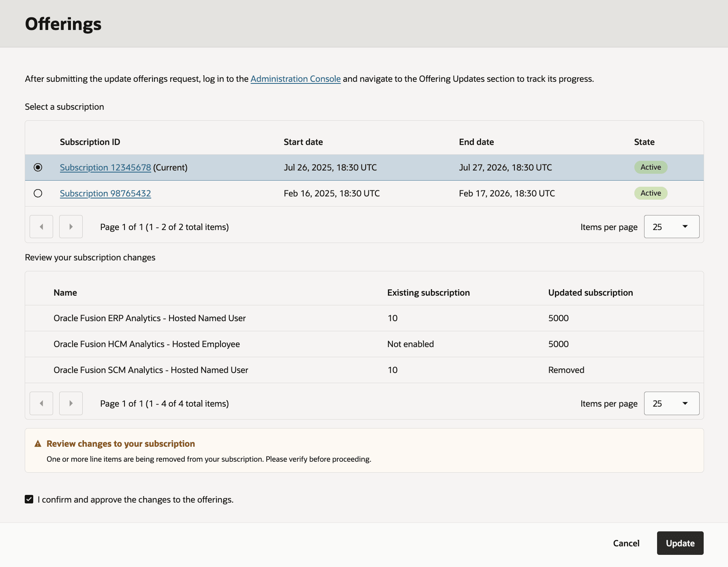Select the radio button for Subscription 98765432
Viewport: 728px width, 567px height.
click(x=38, y=193)
